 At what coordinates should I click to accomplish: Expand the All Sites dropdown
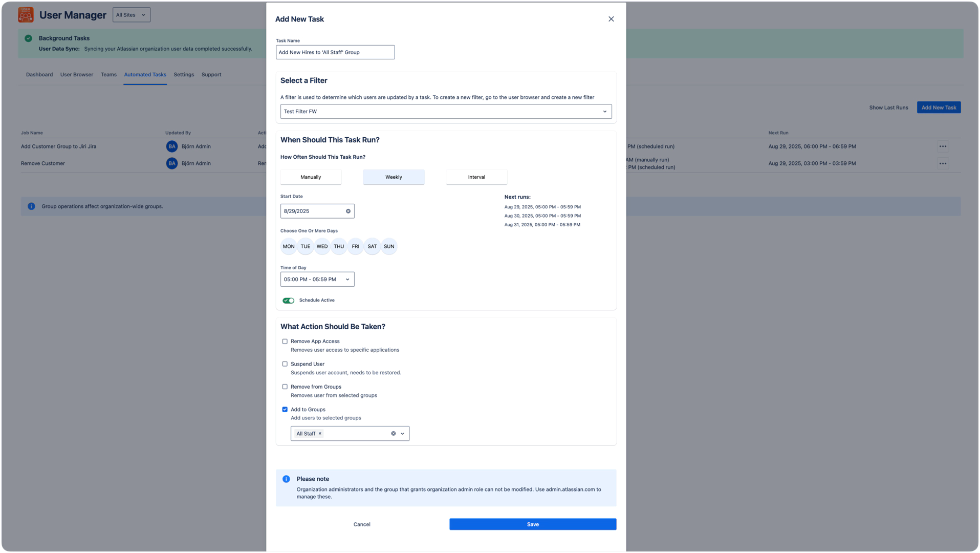[131, 14]
